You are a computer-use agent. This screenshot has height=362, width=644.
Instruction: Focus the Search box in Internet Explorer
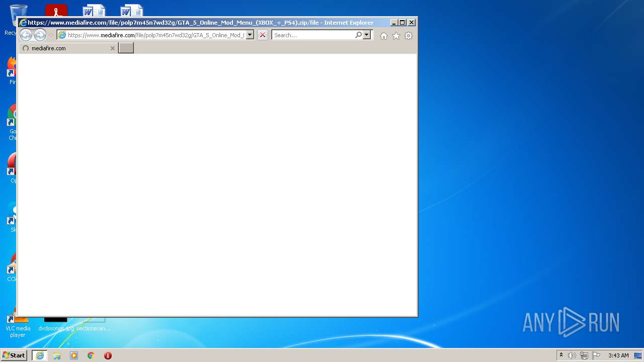click(313, 35)
